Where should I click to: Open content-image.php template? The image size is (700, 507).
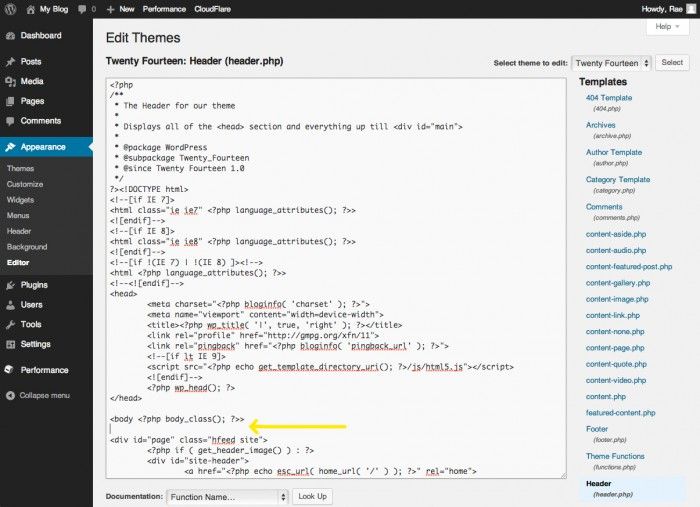(617, 299)
